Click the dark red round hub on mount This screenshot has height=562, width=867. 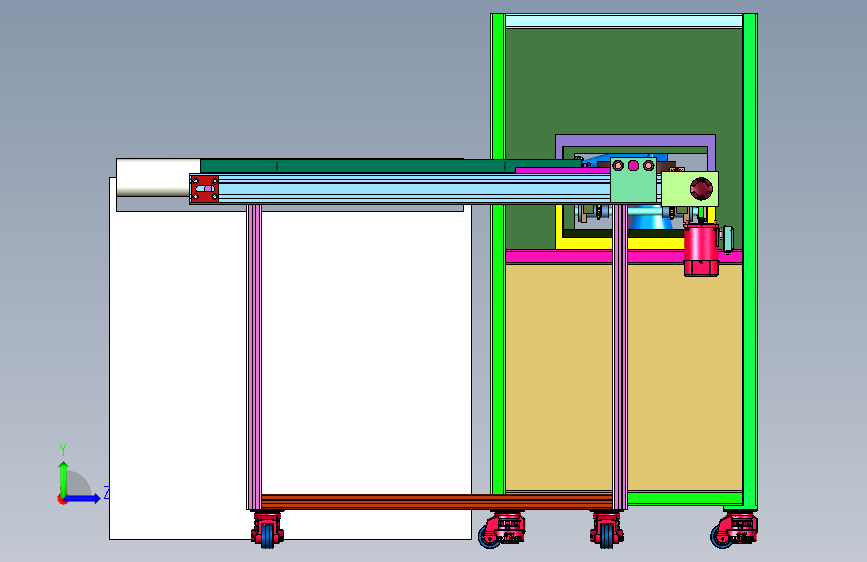[701, 189]
